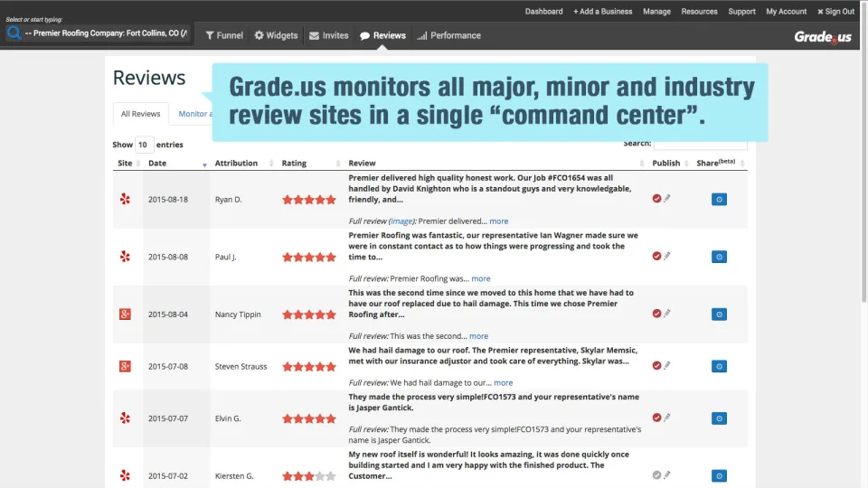Open the Manage menu
Viewport: 868px width, 488px height.
(x=656, y=11)
